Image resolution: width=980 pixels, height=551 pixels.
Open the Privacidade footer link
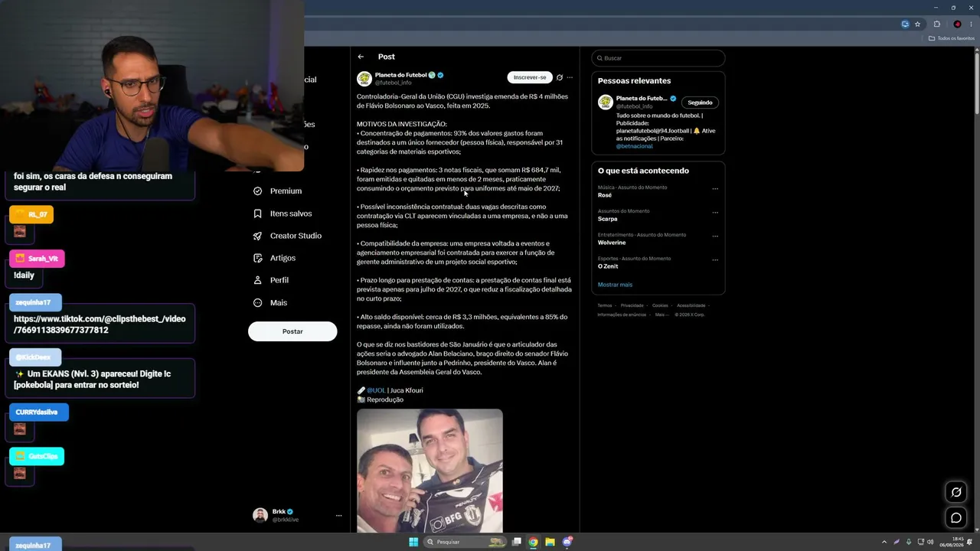point(632,305)
